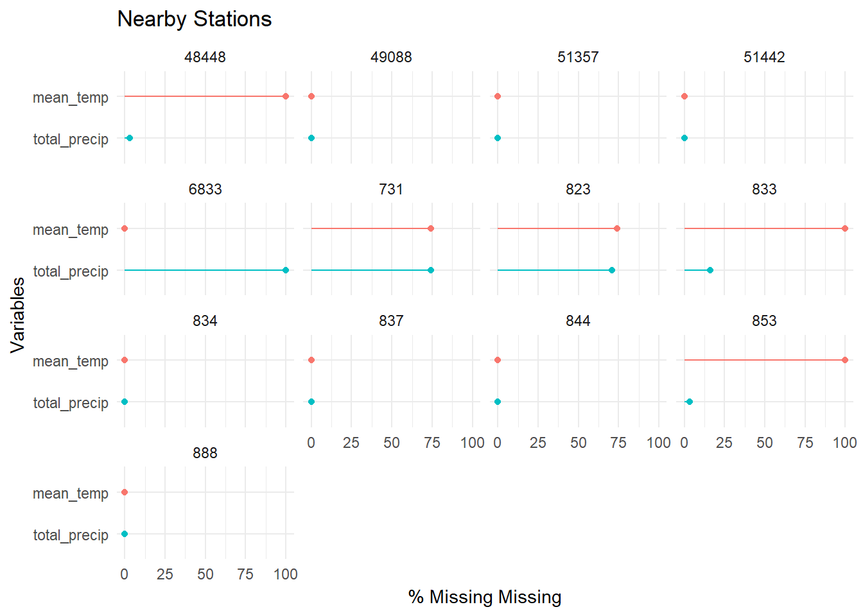Viewport: 863px width, 616px height.
Task: Click the teal total_precip point in panel 853
Action: click(690, 402)
